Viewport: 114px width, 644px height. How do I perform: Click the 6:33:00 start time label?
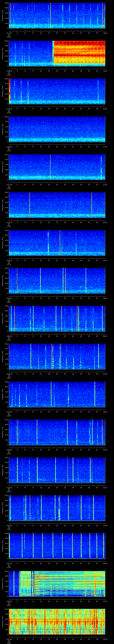[x=9, y=639]
